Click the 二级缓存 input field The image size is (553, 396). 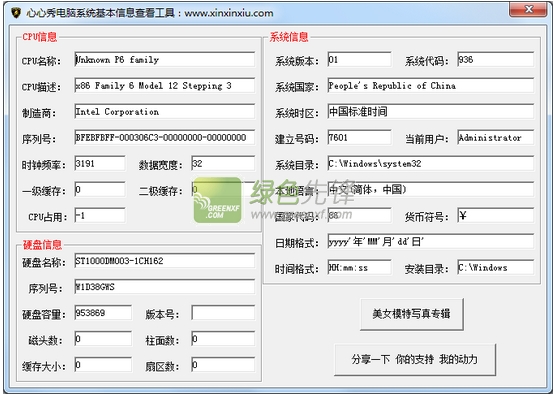point(223,190)
